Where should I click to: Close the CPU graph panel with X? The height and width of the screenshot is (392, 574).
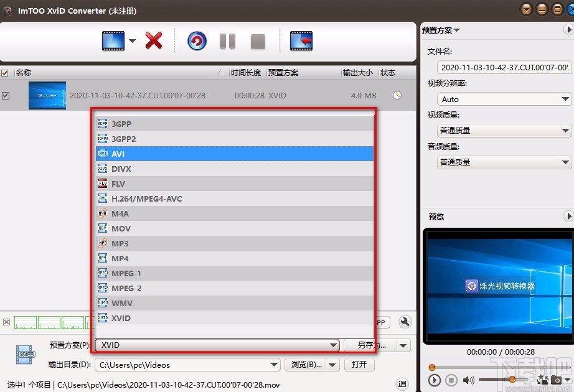click(x=6, y=322)
